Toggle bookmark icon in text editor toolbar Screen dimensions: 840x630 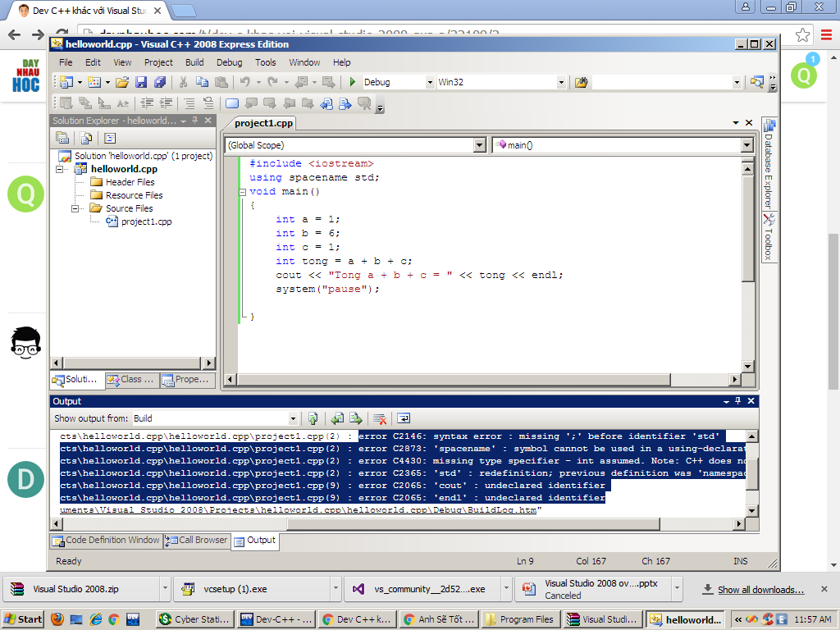click(x=232, y=103)
